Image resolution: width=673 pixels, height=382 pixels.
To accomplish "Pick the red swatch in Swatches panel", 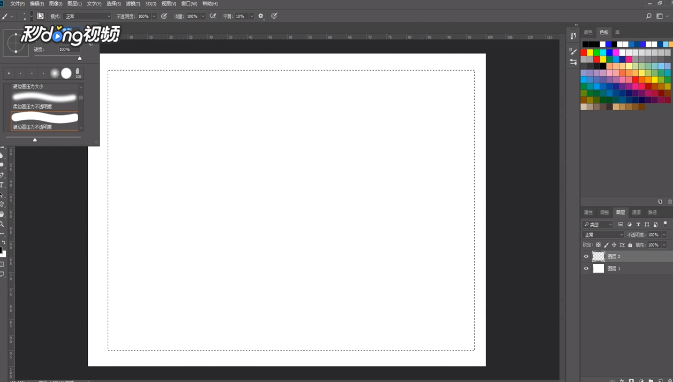I will pyautogui.click(x=584, y=52).
